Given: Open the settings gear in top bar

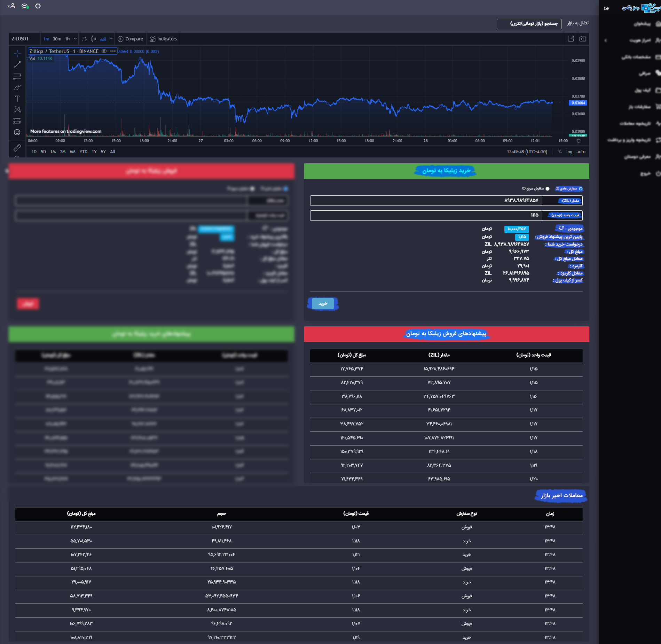Looking at the screenshot, I should (x=38, y=6).
